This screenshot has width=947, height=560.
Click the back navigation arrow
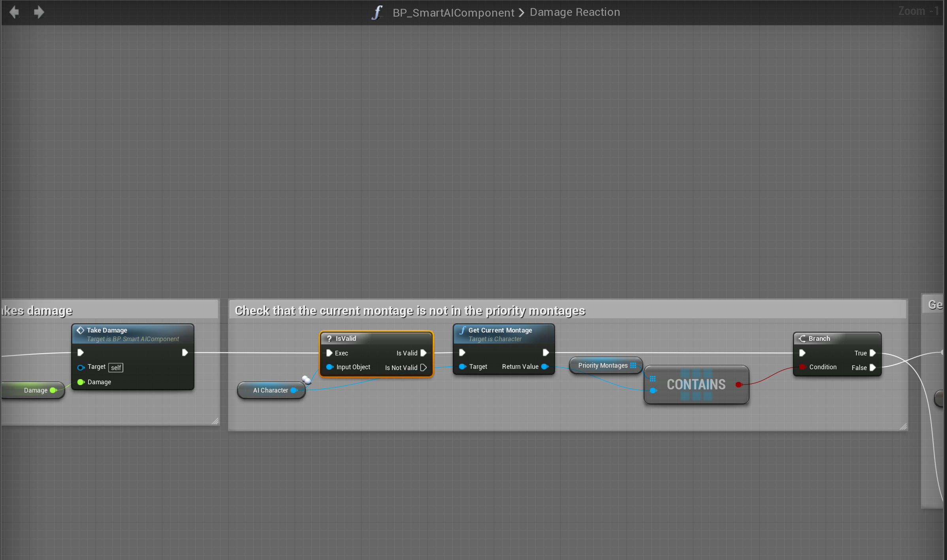click(14, 12)
